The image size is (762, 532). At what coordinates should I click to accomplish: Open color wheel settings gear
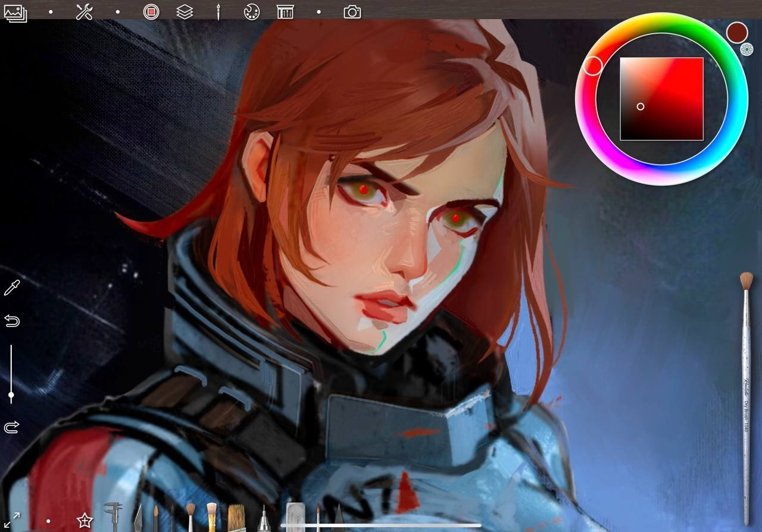[747, 49]
